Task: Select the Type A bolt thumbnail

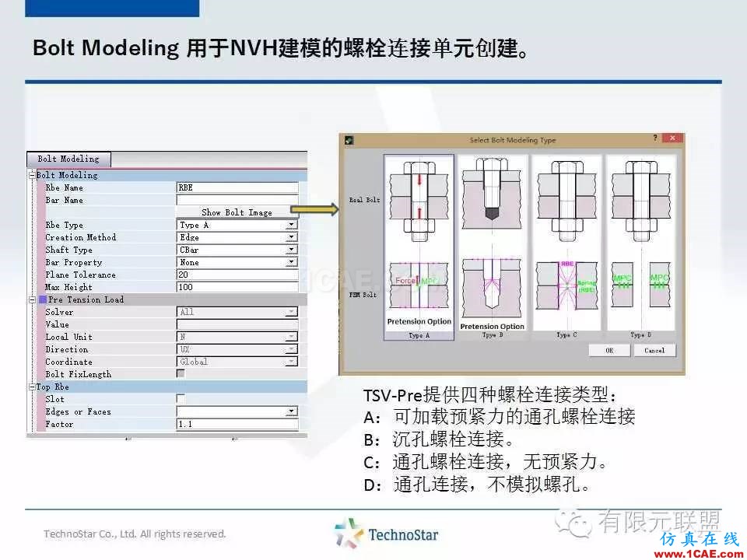Action: (419, 247)
